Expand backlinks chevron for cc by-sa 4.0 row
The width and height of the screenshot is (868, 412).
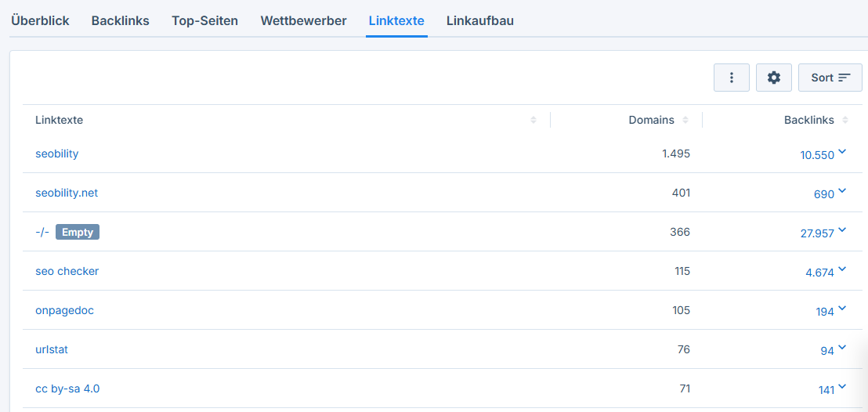click(x=842, y=386)
